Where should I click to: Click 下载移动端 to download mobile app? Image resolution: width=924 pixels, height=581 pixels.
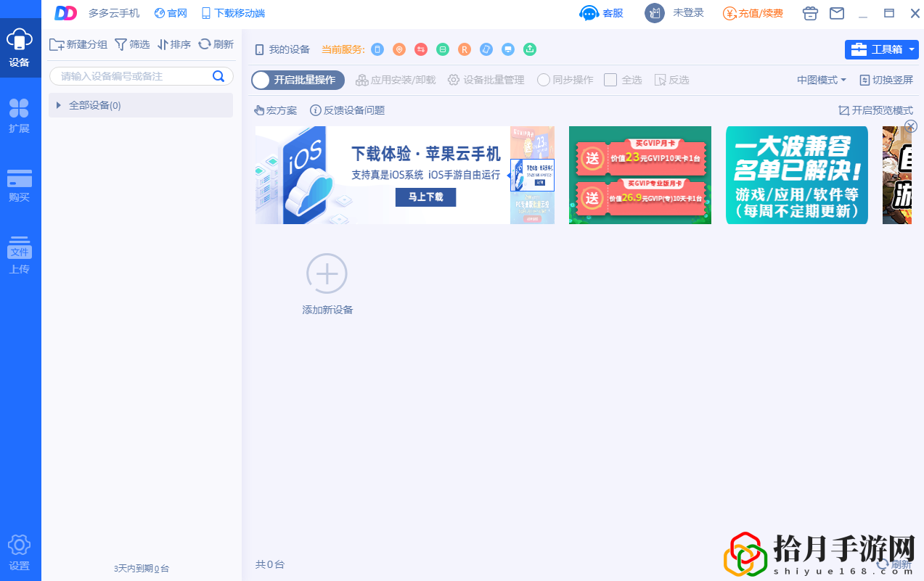[233, 13]
